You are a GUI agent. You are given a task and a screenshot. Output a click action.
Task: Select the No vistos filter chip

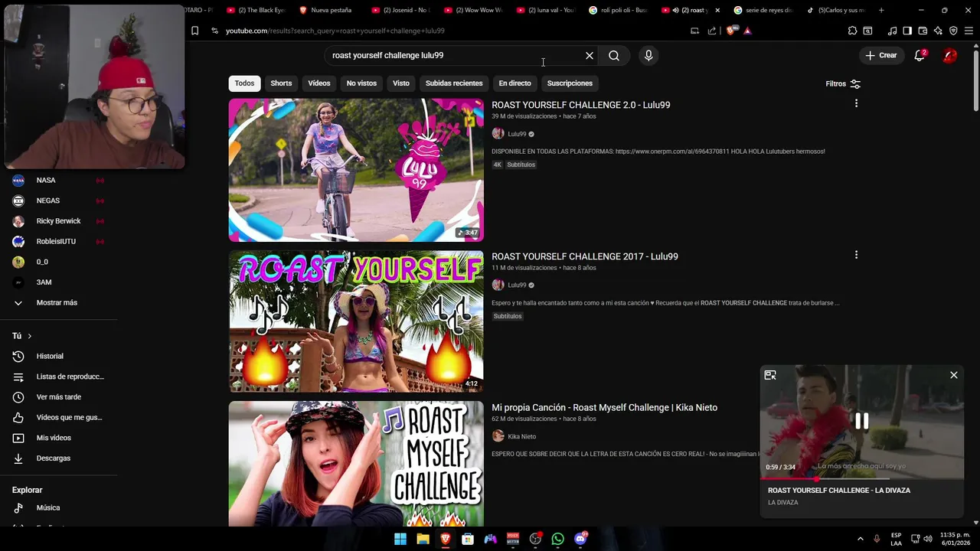(x=361, y=83)
